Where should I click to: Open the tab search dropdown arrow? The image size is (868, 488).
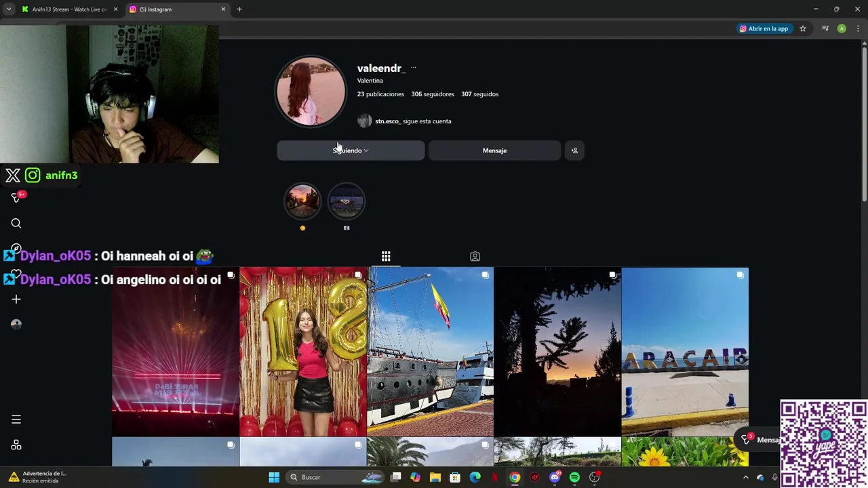9,9
